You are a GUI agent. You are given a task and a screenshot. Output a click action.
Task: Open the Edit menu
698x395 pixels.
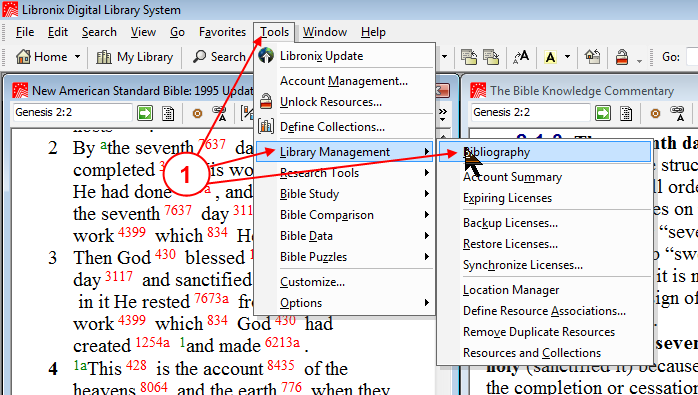click(58, 32)
